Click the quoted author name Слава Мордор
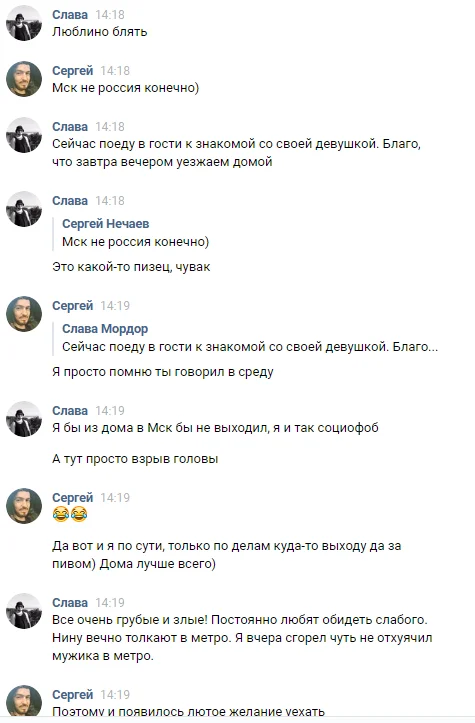The image size is (475, 723). tap(105, 329)
